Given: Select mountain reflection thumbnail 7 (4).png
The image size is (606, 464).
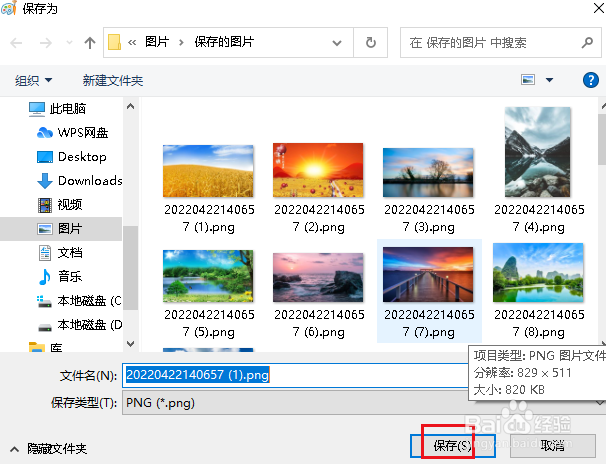Looking at the screenshot, I should pyautogui.click(x=538, y=152).
